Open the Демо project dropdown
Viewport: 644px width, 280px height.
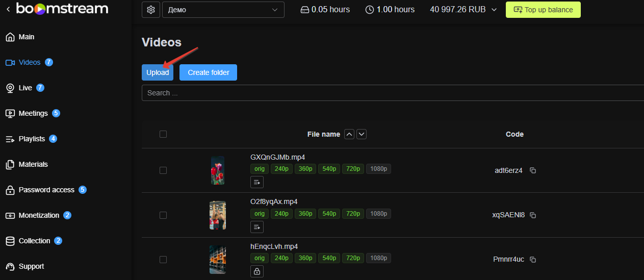(223, 10)
